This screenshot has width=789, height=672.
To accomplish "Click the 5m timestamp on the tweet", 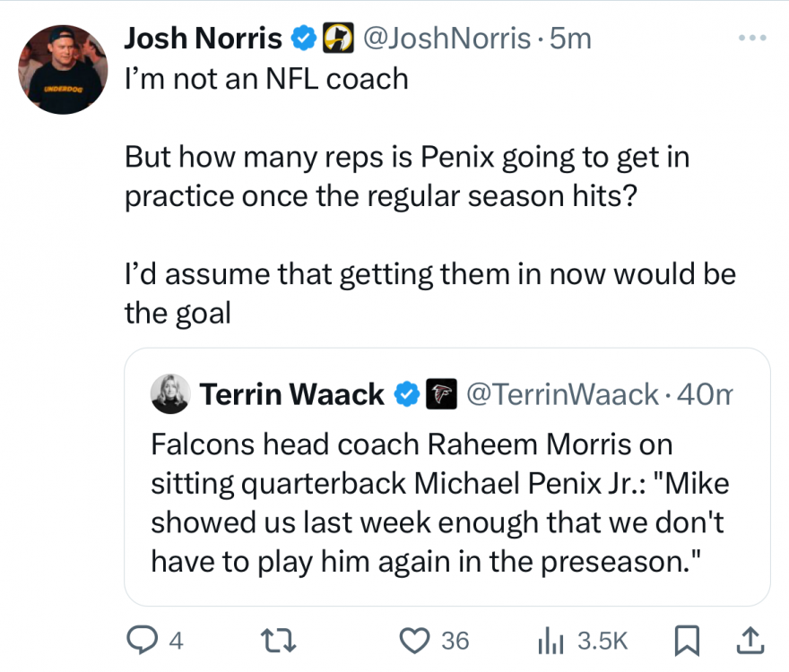I will [x=570, y=38].
